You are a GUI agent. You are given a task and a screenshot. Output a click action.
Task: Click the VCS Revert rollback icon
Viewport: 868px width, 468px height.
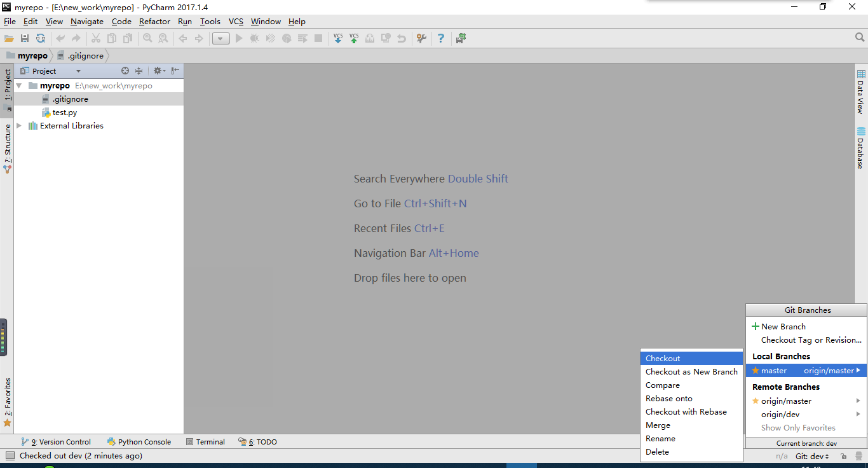tap(402, 39)
